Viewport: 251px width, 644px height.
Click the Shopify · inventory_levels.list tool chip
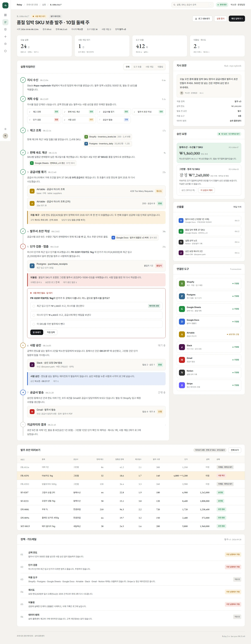click(108, 137)
